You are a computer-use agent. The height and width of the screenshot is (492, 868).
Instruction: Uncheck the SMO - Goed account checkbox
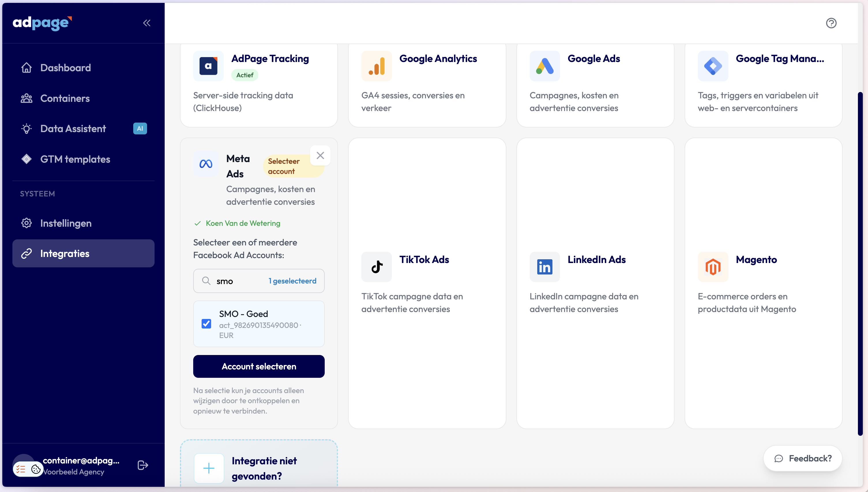coord(206,324)
